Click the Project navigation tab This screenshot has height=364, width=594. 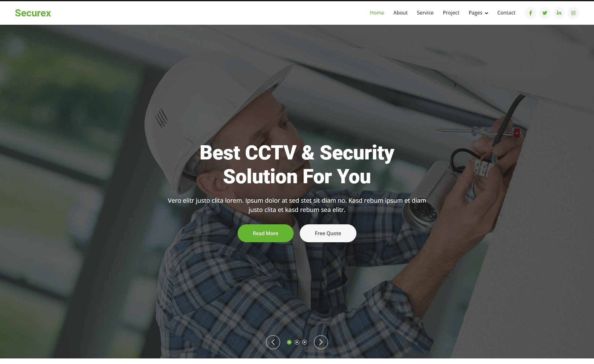[451, 13]
